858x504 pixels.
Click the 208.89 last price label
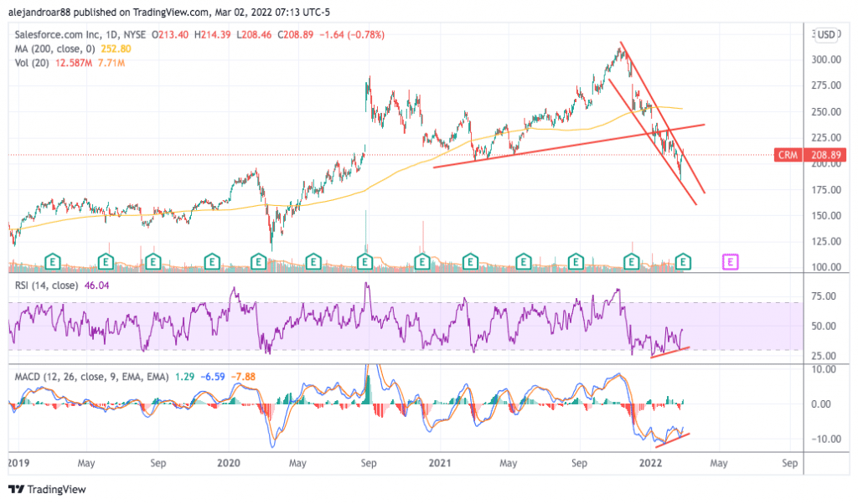[826, 155]
